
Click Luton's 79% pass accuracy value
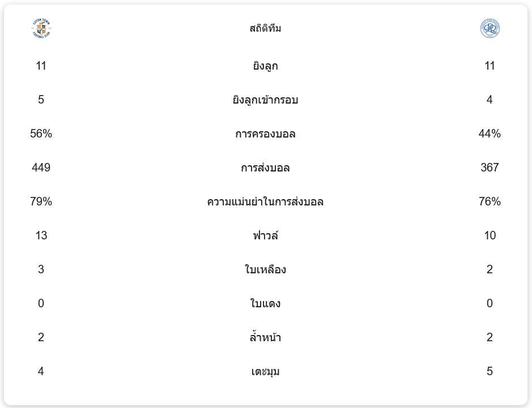(x=41, y=202)
